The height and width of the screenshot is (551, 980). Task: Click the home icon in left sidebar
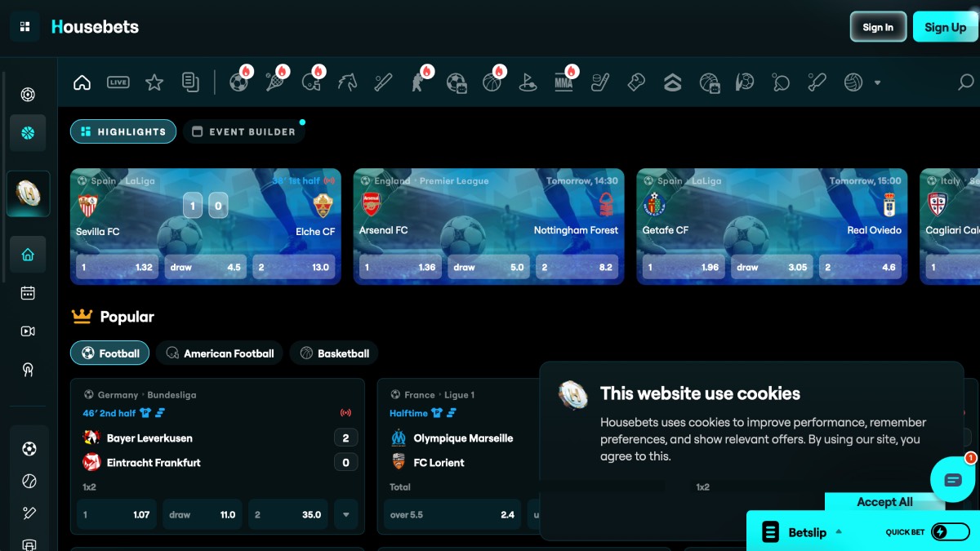(28, 255)
